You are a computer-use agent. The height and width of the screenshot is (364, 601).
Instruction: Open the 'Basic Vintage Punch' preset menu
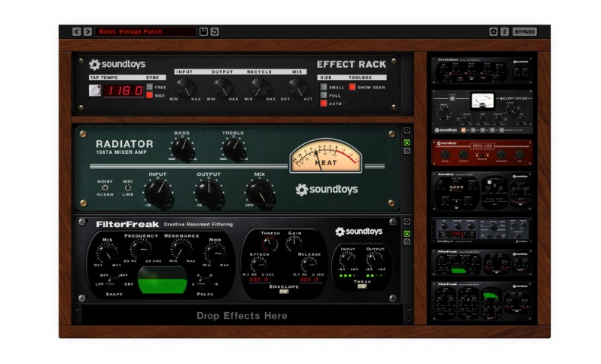[145, 31]
